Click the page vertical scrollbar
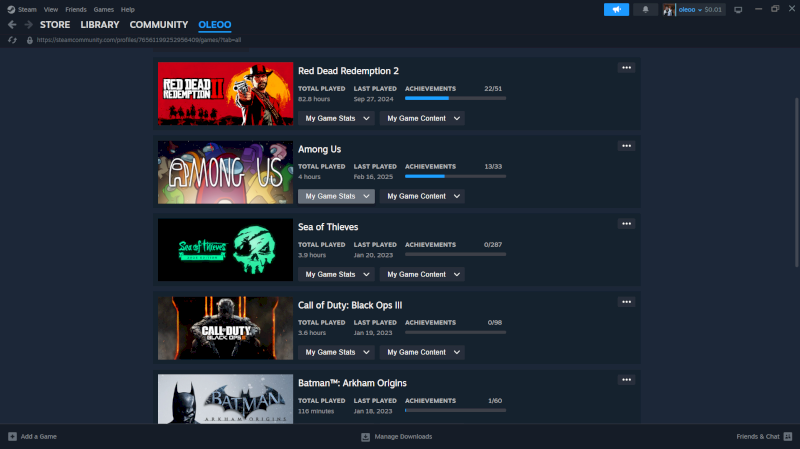The height and width of the screenshot is (449, 800). 796,182
